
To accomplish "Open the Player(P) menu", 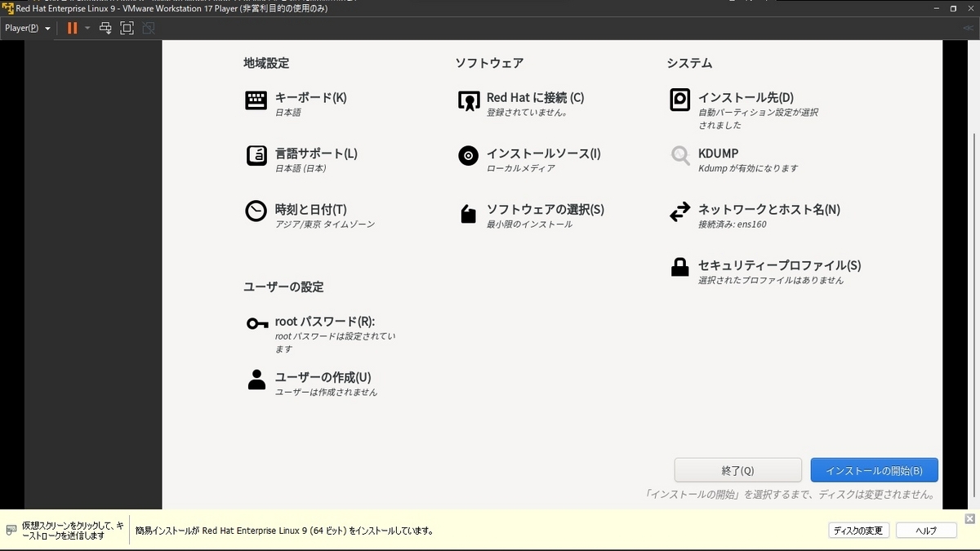I will [x=27, y=28].
